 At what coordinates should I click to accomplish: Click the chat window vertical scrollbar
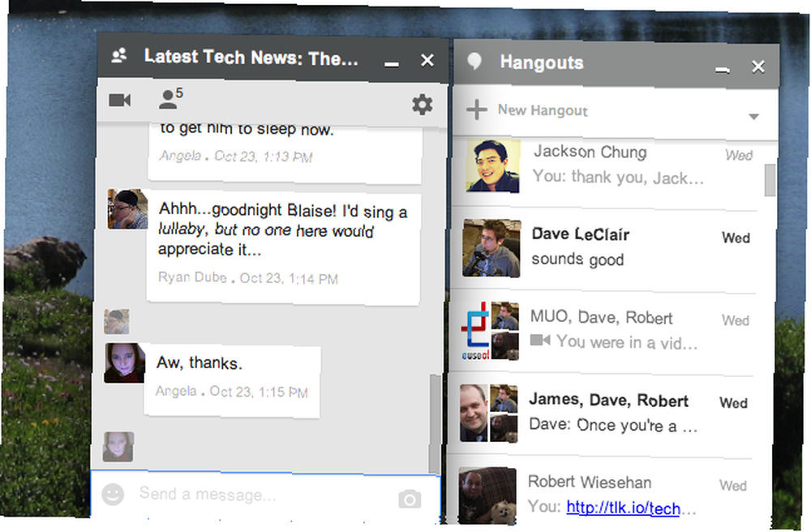(435, 422)
